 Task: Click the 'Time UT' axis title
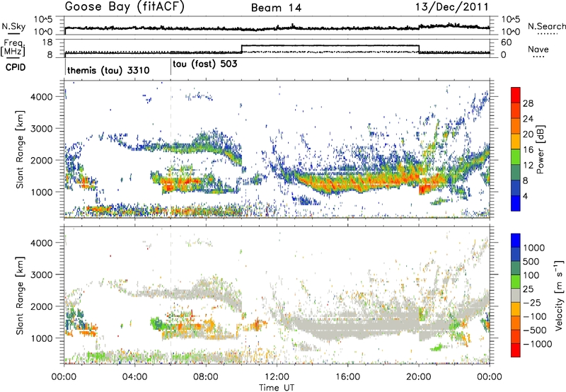[x=277, y=388]
